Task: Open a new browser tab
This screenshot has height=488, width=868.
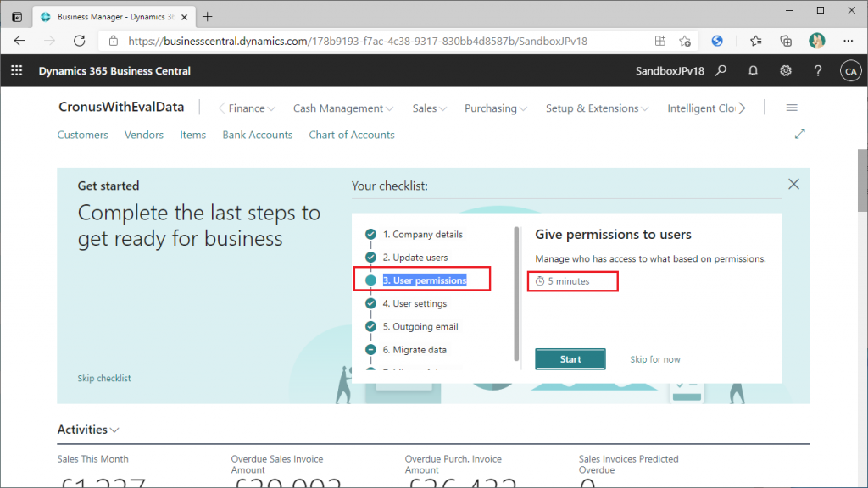Action: coord(208,17)
